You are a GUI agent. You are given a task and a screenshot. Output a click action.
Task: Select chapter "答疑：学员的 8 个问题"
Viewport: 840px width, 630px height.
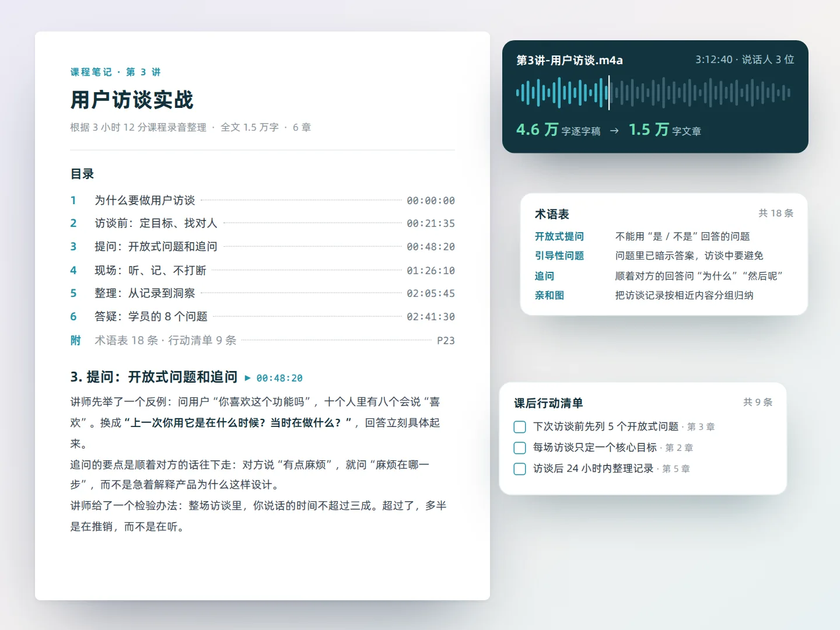[262, 316]
